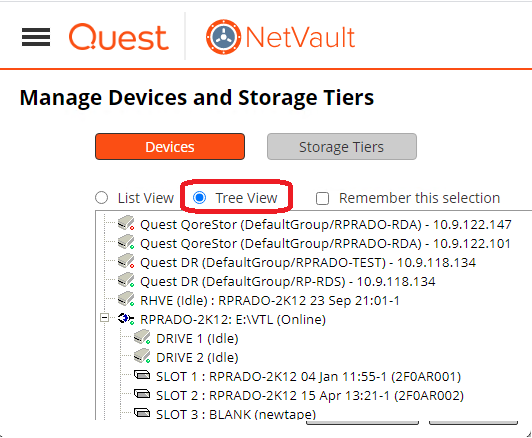
Task: Click the Quest DR RPRADO-TEST device icon
Action: click(126, 262)
